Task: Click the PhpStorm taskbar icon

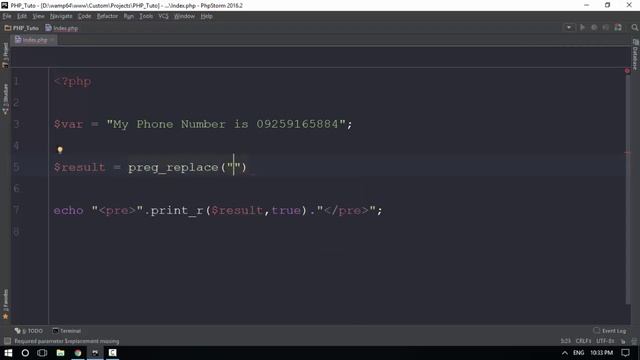Action: pos(95,353)
